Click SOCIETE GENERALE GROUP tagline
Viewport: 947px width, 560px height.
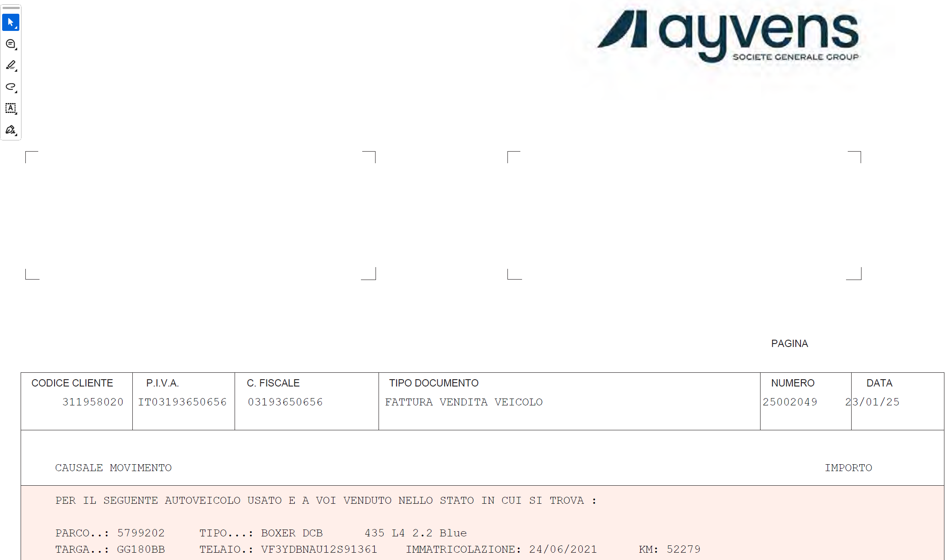click(x=796, y=57)
